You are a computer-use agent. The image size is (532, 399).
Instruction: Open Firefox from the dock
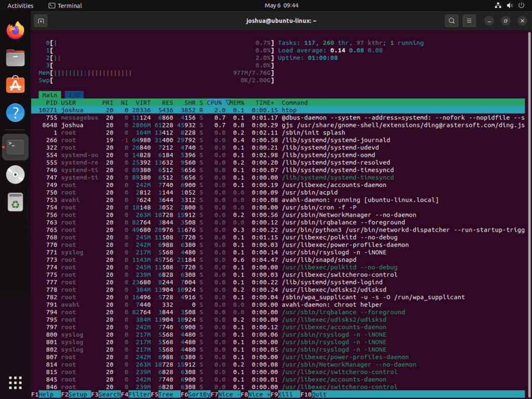pyautogui.click(x=15, y=30)
